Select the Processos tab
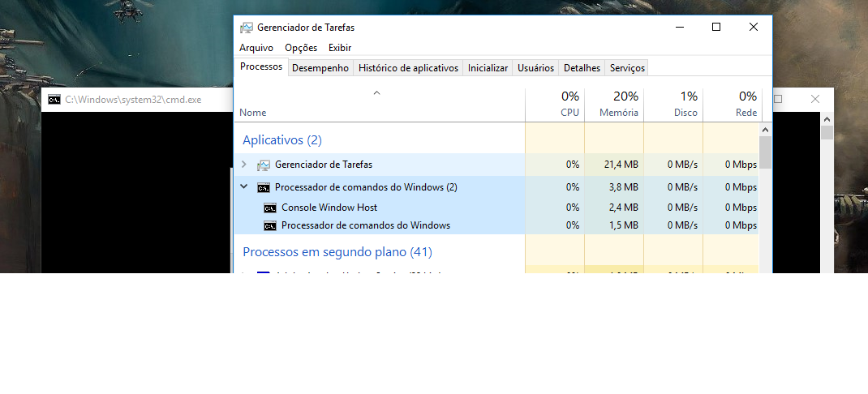Image resolution: width=868 pixels, height=394 pixels. coord(261,66)
